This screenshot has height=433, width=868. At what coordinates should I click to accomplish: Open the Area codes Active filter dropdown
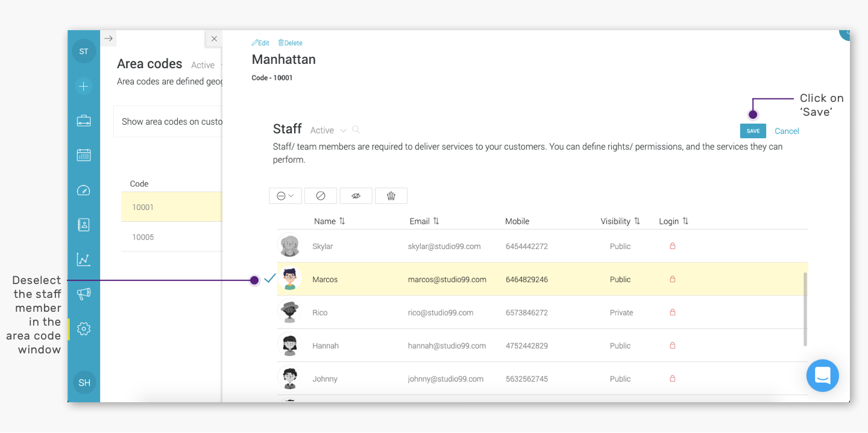207,65
